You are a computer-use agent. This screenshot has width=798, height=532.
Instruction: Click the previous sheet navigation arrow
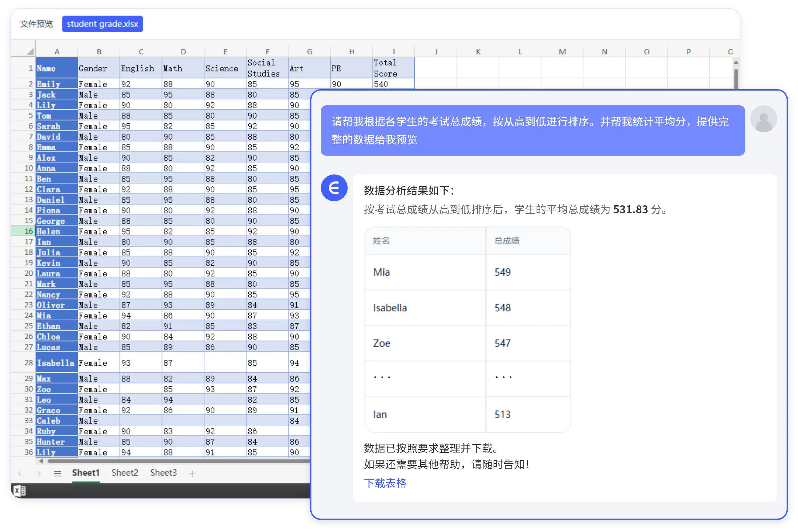click(20, 473)
